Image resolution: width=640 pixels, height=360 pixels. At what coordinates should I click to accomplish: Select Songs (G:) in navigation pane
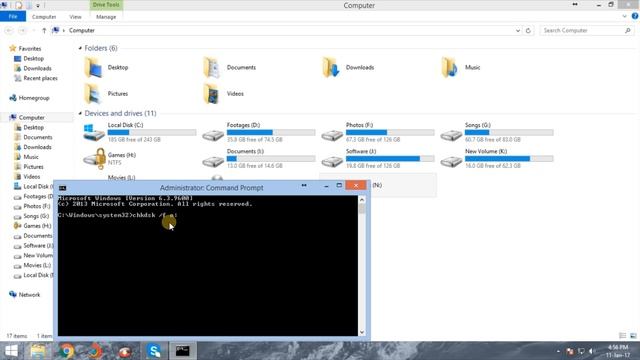(36, 216)
